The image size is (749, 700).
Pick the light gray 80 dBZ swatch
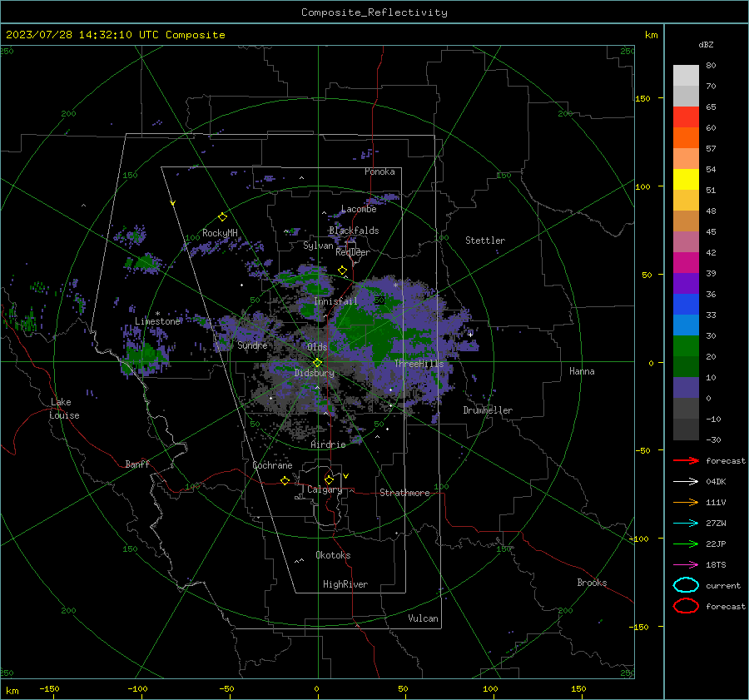tap(686, 76)
